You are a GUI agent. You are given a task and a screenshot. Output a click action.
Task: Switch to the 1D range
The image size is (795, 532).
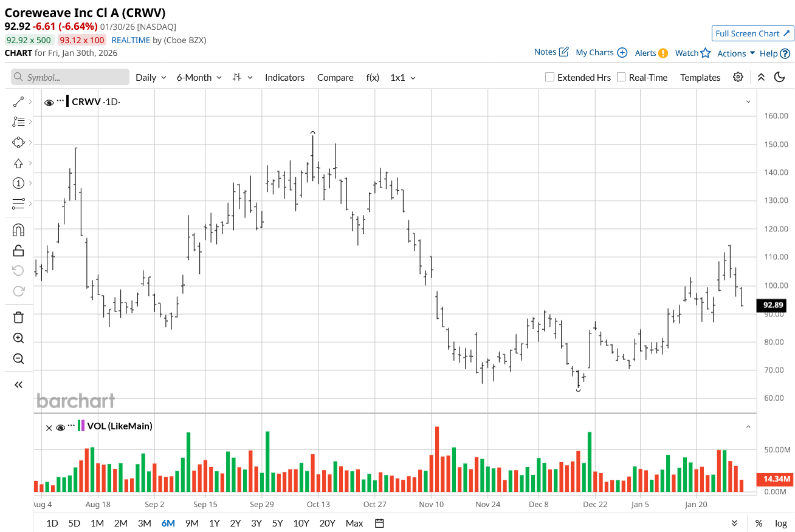(52, 523)
